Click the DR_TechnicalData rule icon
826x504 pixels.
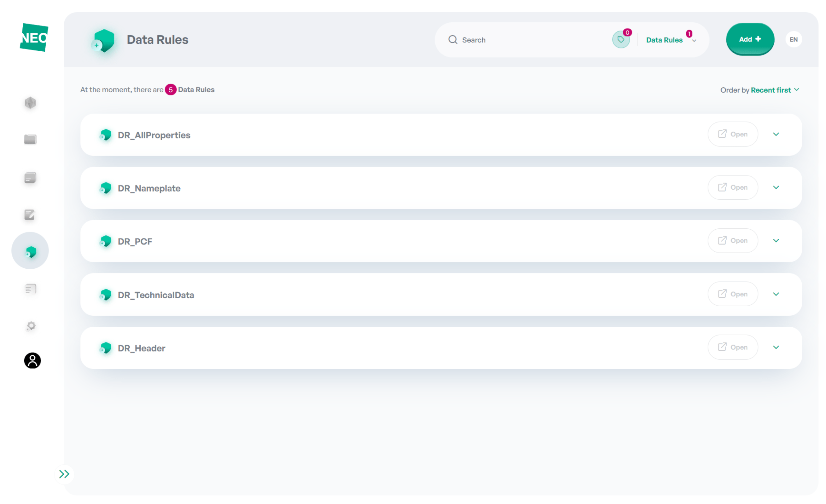point(105,295)
